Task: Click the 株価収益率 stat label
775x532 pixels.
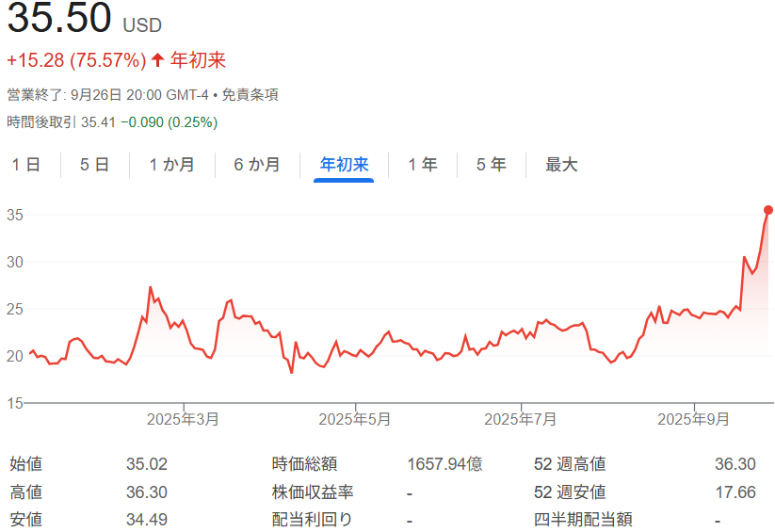Action: pyautogui.click(x=312, y=492)
